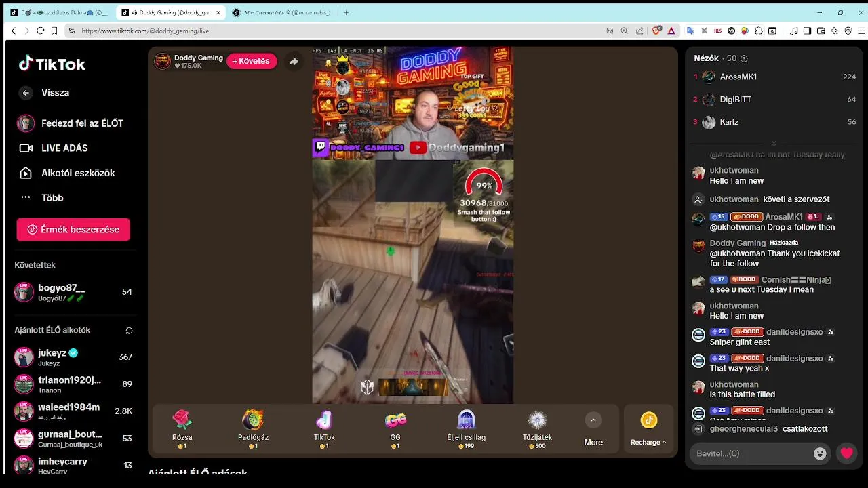Image resolution: width=868 pixels, height=488 pixels.
Task: Open the Google Translate extension
Action: point(690,30)
